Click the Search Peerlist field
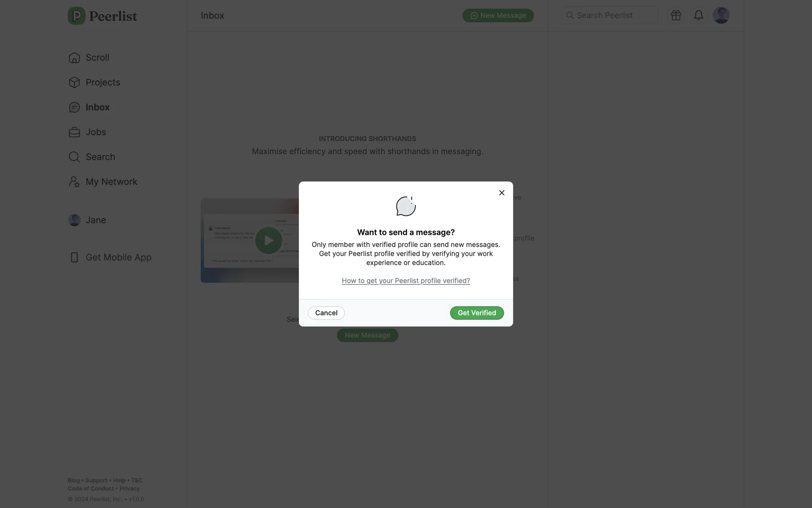 tap(610, 15)
